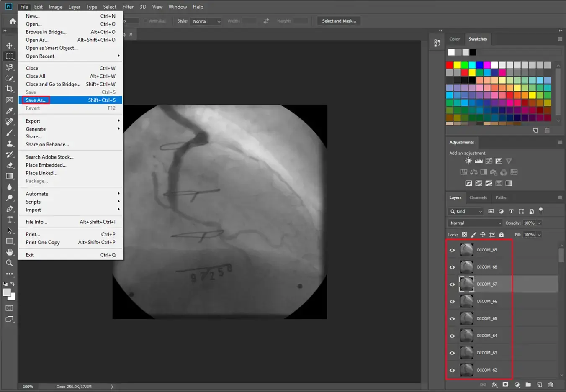The height and width of the screenshot is (392, 566).
Task: Pick the yellow swatch in top row
Action: pyautogui.click(x=457, y=65)
